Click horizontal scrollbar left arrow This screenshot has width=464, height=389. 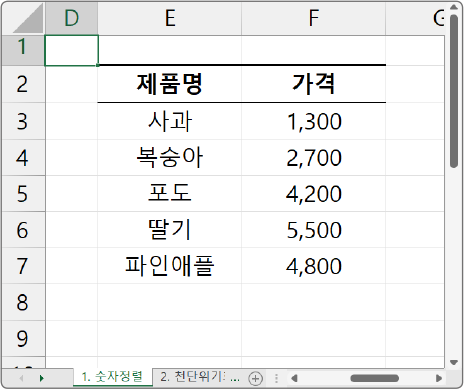(x=294, y=378)
